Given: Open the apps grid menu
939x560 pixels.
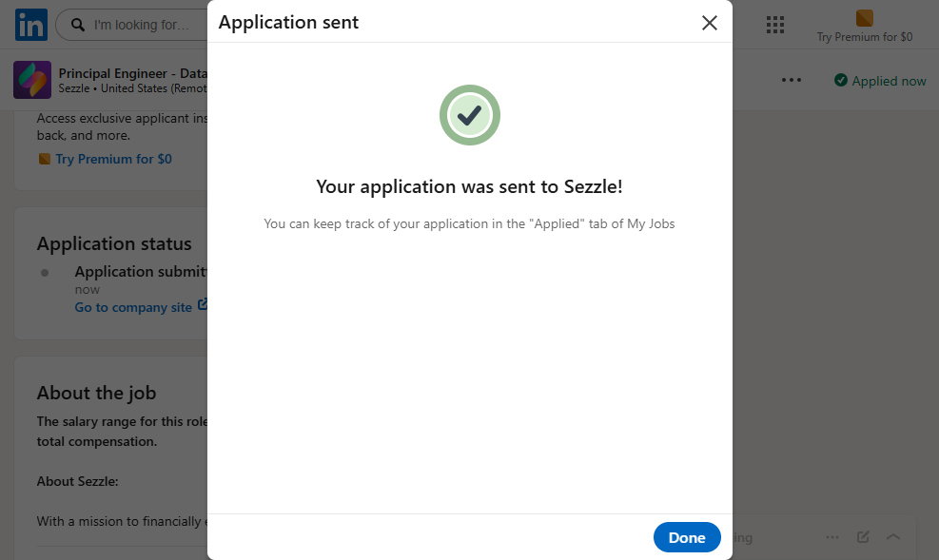Looking at the screenshot, I should tap(774, 25).
